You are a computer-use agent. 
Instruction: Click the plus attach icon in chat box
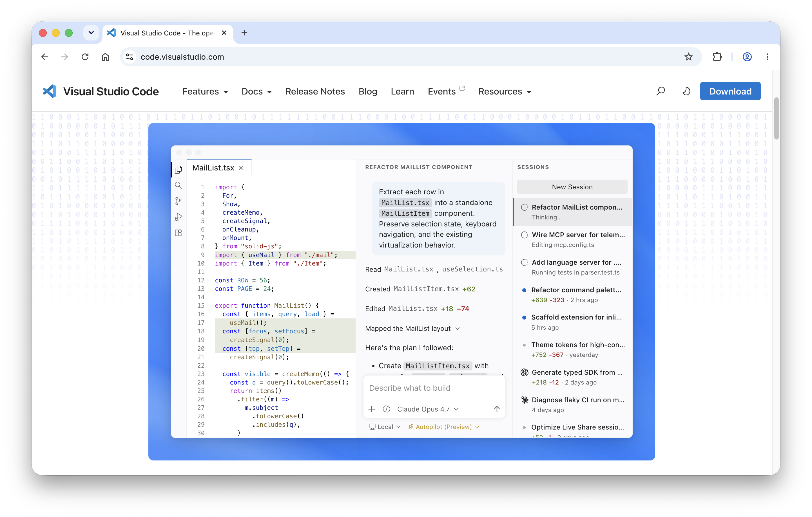point(372,409)
